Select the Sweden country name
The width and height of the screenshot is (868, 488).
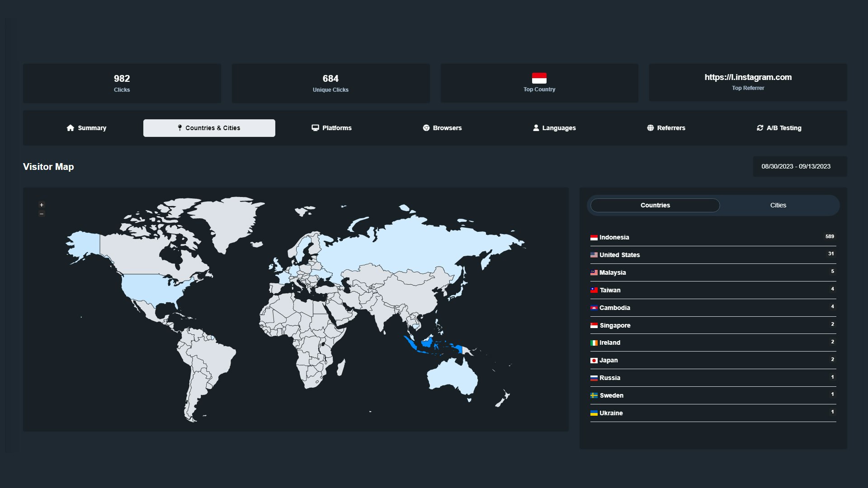point(611,395)
